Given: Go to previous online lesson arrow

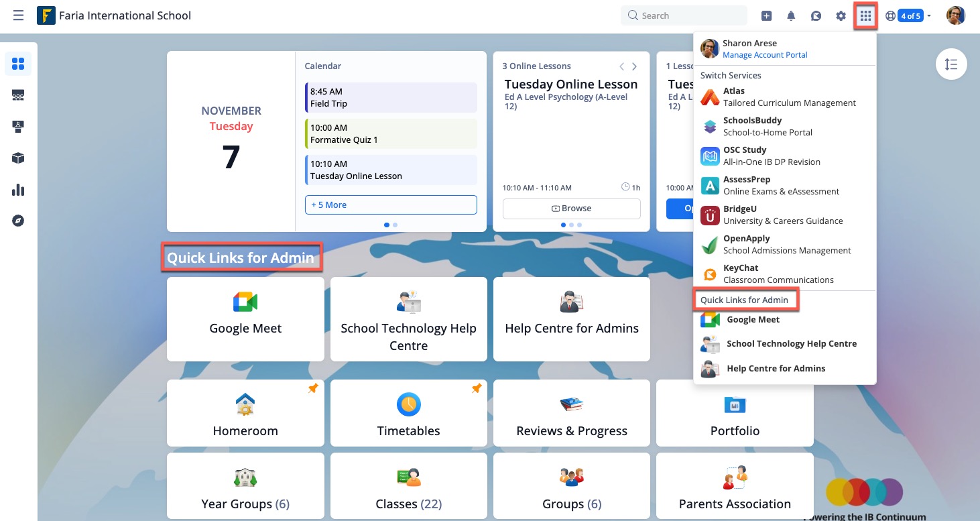Looking at the screenshot, I should coord(622,66).
